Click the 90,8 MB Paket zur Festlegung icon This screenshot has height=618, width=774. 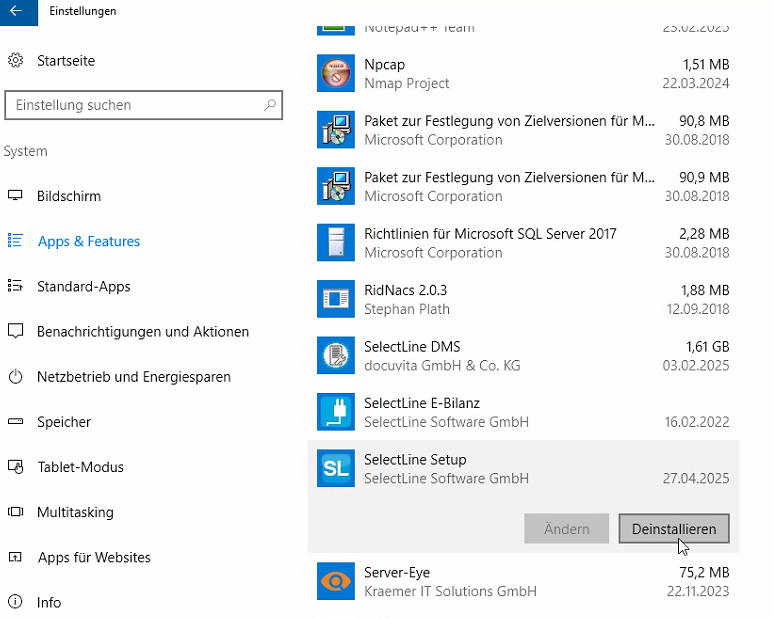336,129
